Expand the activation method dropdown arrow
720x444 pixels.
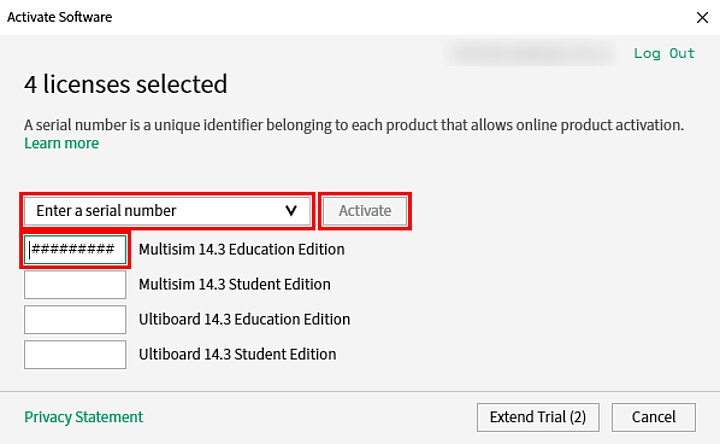[291, 211]
